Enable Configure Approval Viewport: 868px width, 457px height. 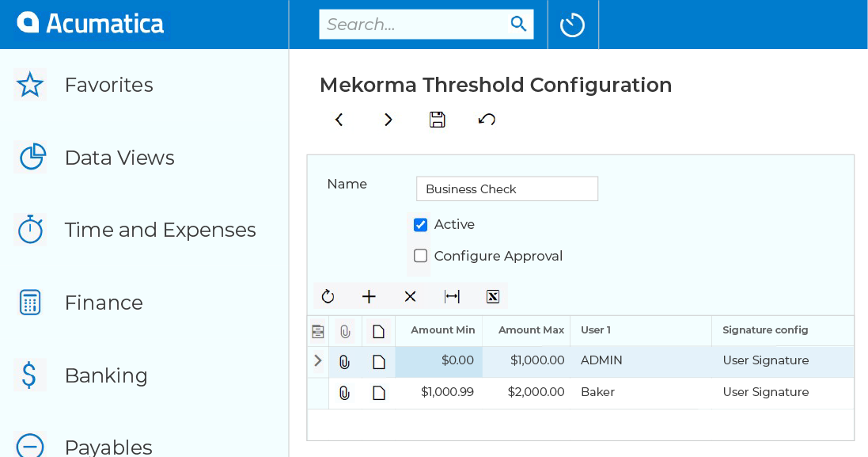click(x=419, y=255)
